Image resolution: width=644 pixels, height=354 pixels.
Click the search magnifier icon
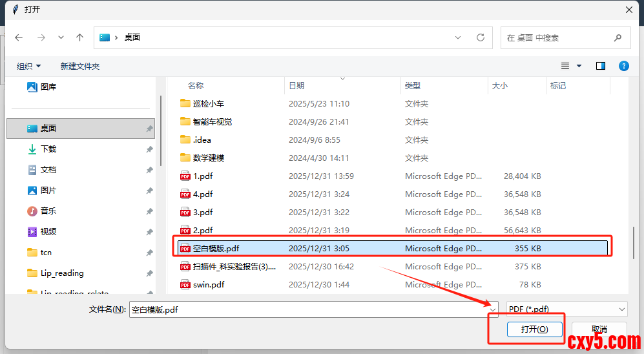click(618, 37)
